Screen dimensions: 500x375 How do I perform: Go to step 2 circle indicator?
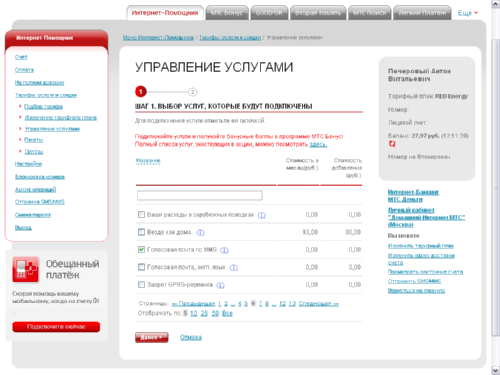pyautogui.click(x=192, y=92)
